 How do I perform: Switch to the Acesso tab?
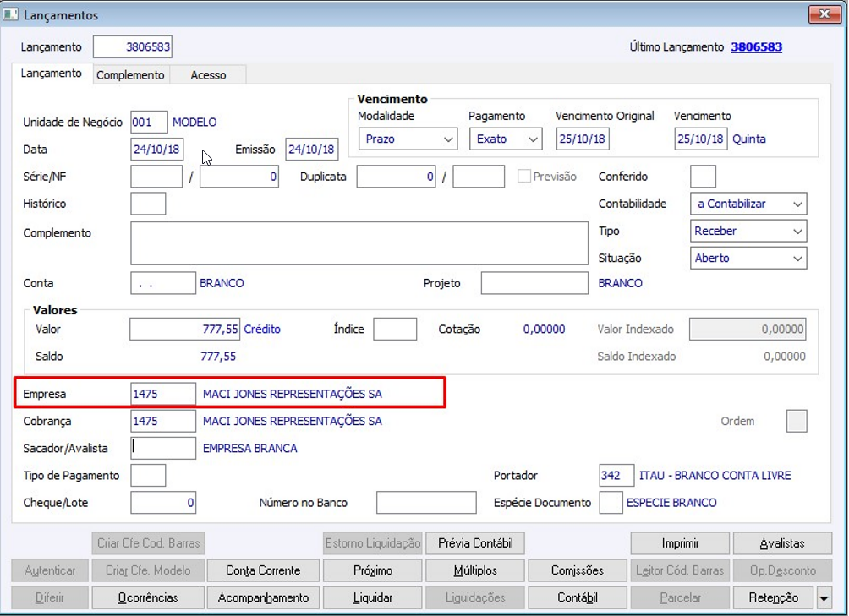(209, 75)
